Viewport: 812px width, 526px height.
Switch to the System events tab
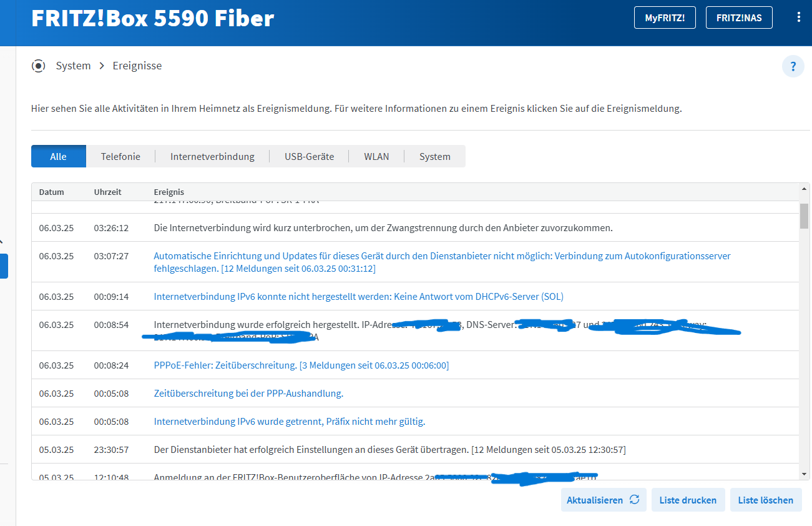pyautogui.click(x=435, y=156)
